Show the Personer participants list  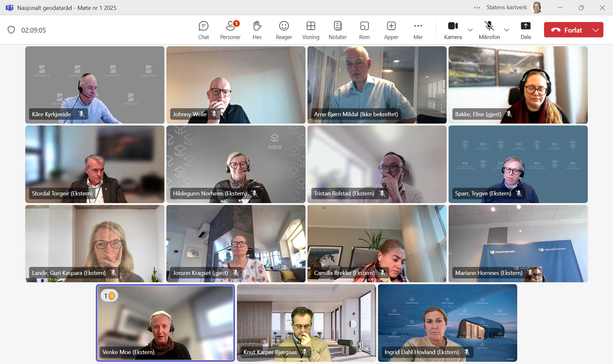pos(230,30)
